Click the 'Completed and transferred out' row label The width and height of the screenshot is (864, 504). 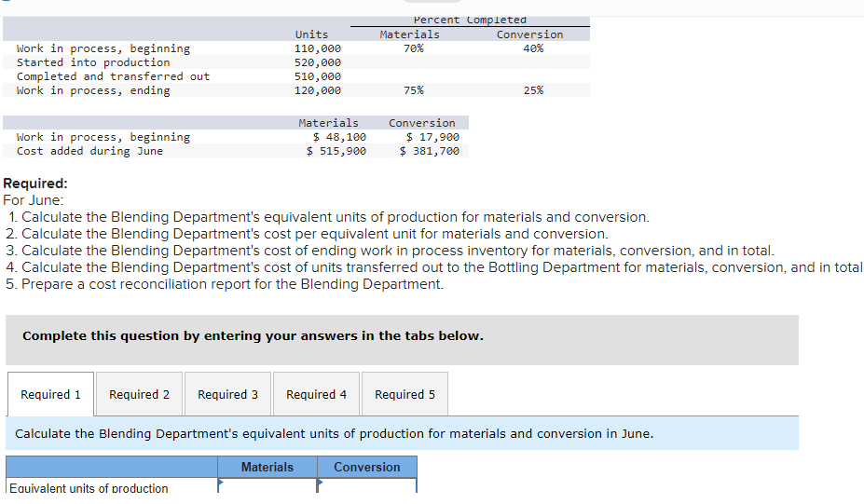pyautogui.click(x=113, y=76)
